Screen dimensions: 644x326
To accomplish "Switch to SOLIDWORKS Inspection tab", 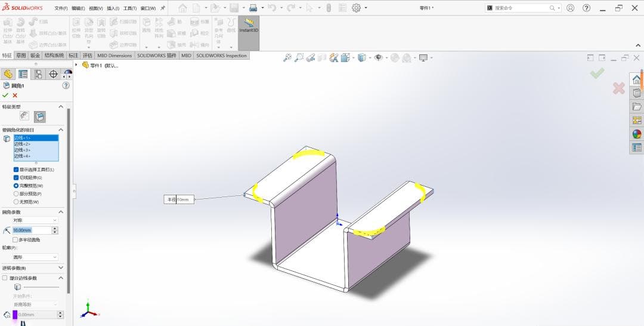I will tap(221, 56).
